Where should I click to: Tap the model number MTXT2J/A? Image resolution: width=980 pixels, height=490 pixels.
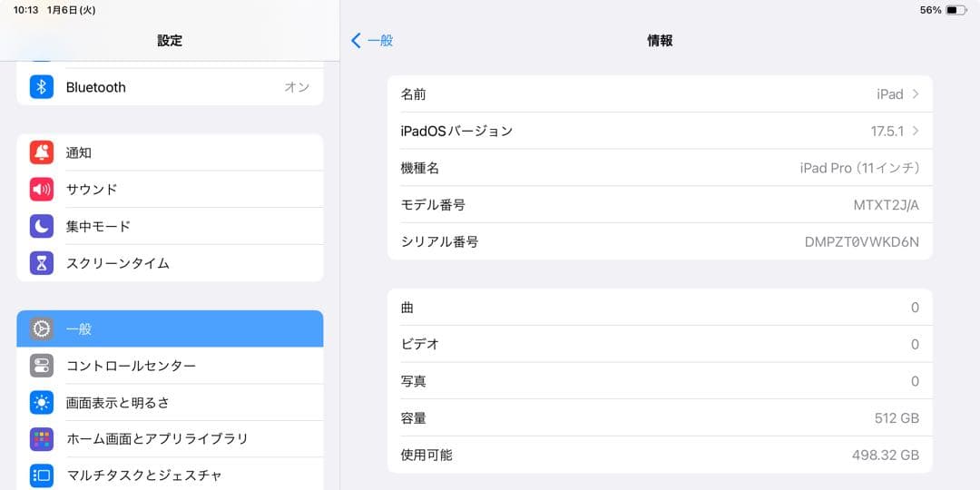tap(887, 205)
